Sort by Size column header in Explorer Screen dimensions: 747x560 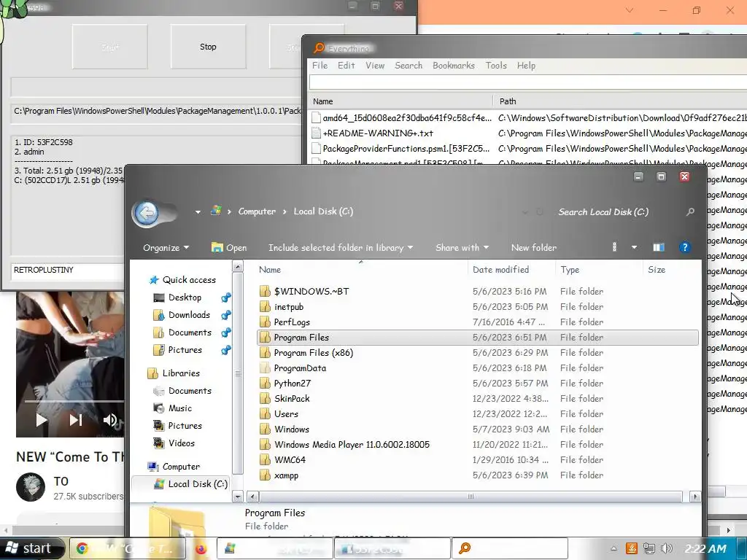click(x=657, y=270)
